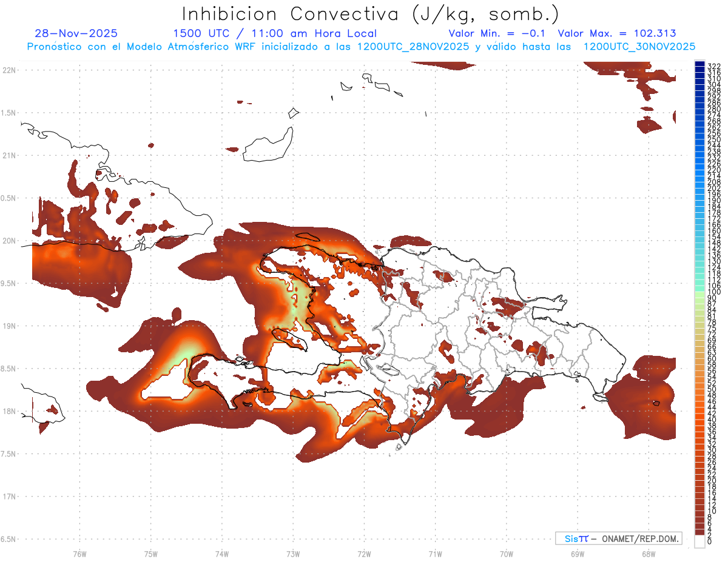
Task: Click the '1500 UTC / 11:00 am Hora Local' time
Action: [x=275, y=33]
